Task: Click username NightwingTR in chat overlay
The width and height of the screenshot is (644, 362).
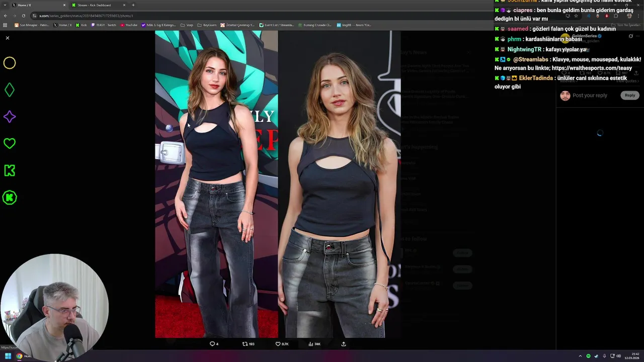Action: click(x=524, y=49)
